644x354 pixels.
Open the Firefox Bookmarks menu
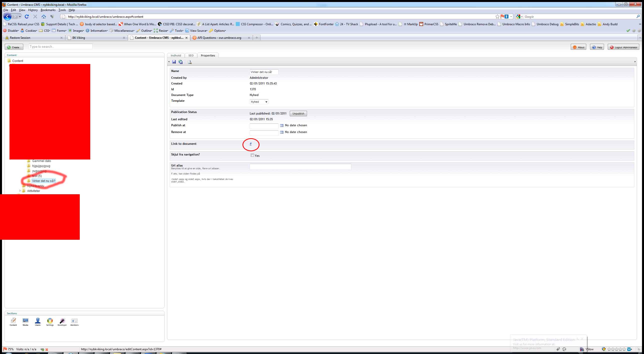point(48,10)
